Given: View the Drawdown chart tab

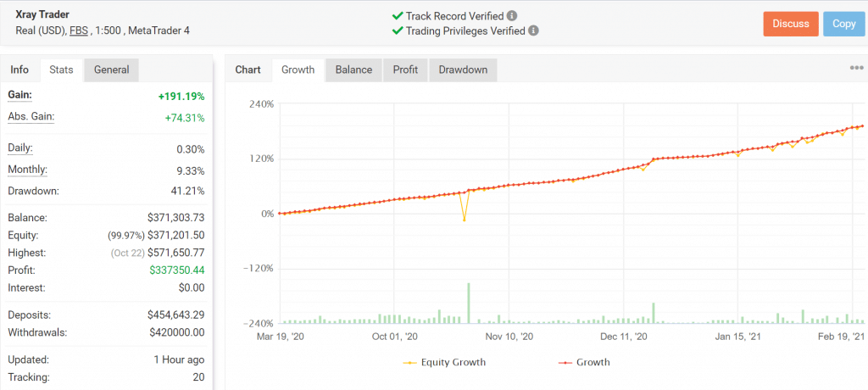Looking at the screenshot, I should [463, 70].
